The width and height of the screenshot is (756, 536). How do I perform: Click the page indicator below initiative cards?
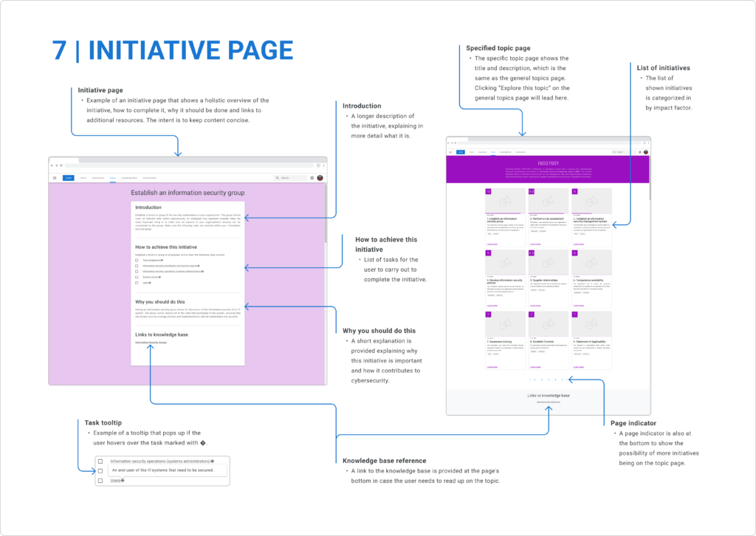coord(547,379)
